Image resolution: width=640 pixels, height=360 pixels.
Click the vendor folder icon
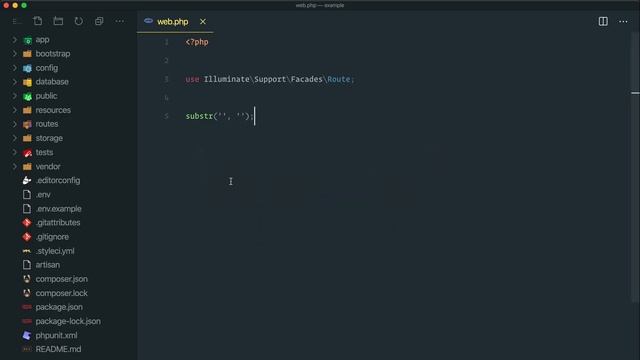pyautogui.click(x=27, y=167)
